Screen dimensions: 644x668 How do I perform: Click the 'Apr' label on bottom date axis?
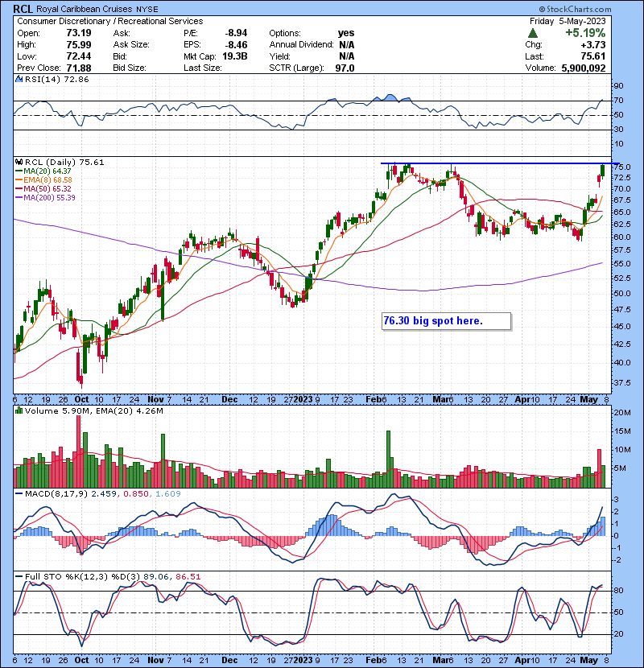pos(522,660)
